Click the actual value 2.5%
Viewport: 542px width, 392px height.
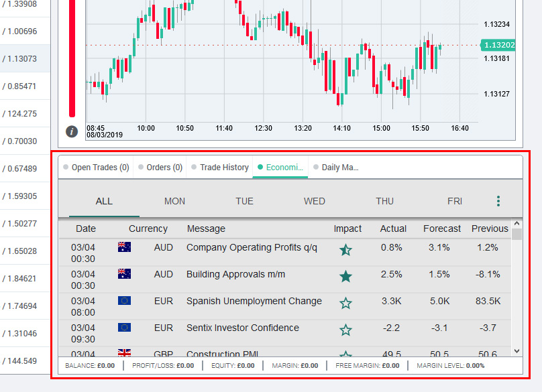[x=391, y=274]
